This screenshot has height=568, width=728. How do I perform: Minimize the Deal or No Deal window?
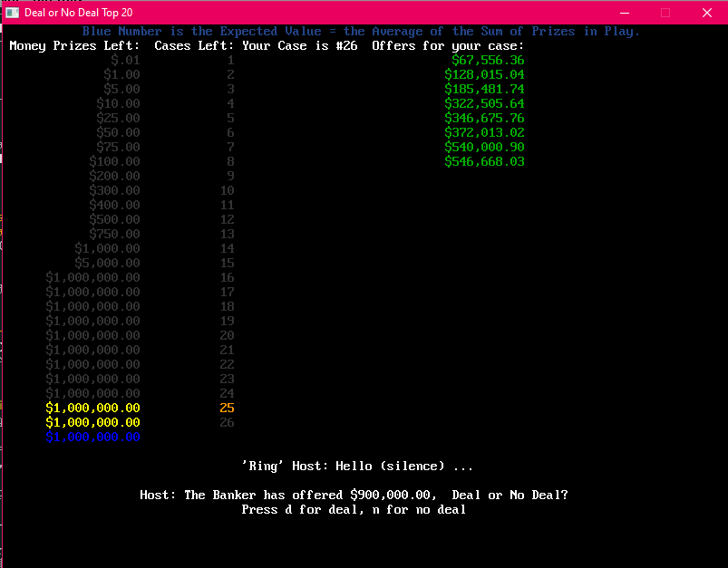click(624, 13)
